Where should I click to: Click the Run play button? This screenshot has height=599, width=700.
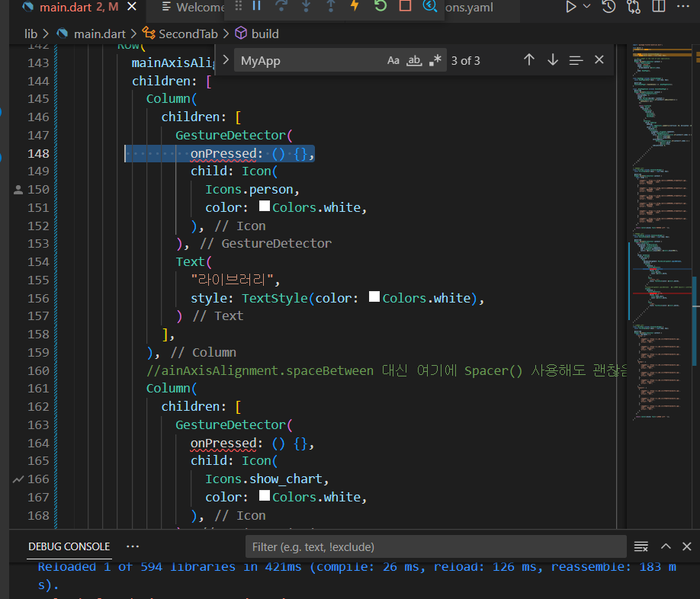point(570,7)
